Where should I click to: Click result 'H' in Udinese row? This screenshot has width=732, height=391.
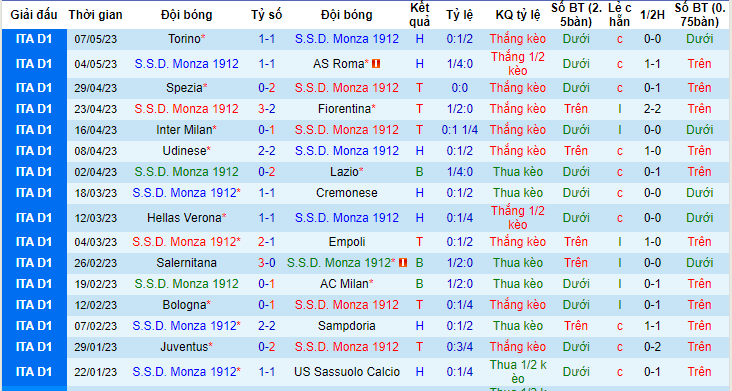419,151
